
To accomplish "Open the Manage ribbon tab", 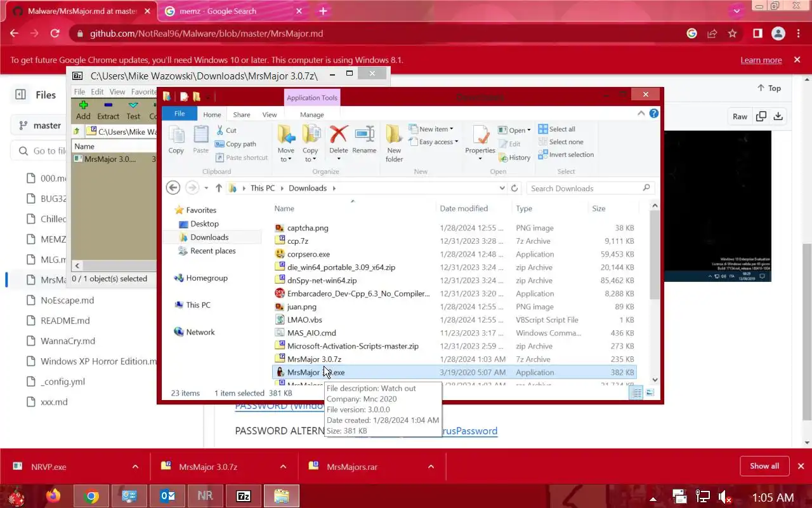I will (311, 115).
